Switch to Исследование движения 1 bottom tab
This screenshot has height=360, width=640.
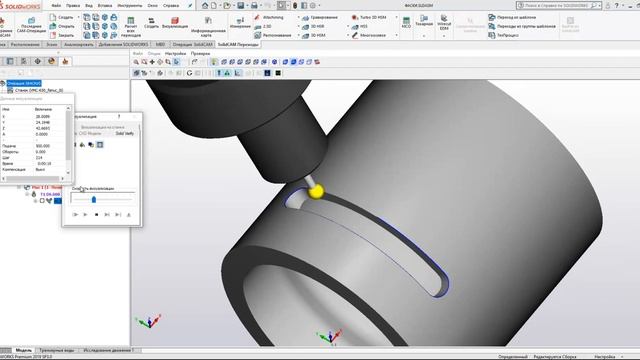click(108, 350)
